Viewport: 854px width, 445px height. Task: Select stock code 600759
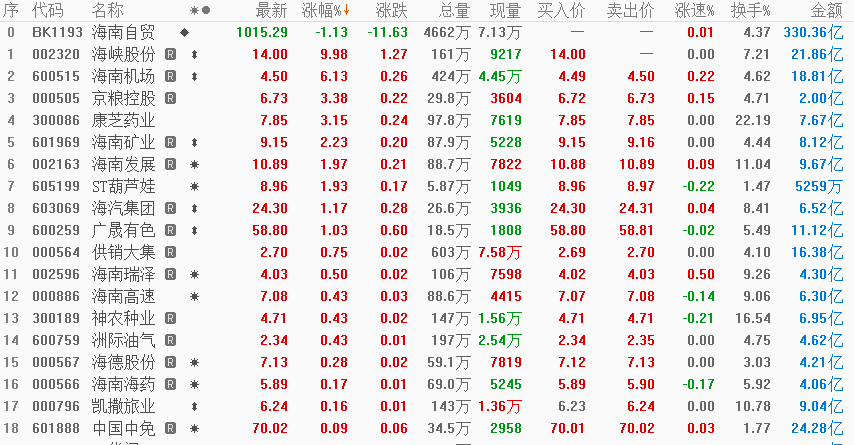[56, 340]
